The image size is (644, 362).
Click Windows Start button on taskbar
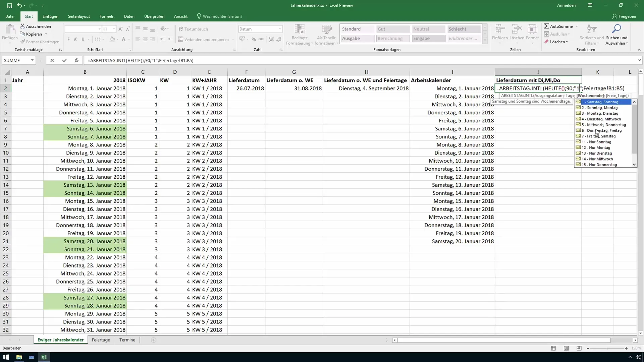click(6, 357)
